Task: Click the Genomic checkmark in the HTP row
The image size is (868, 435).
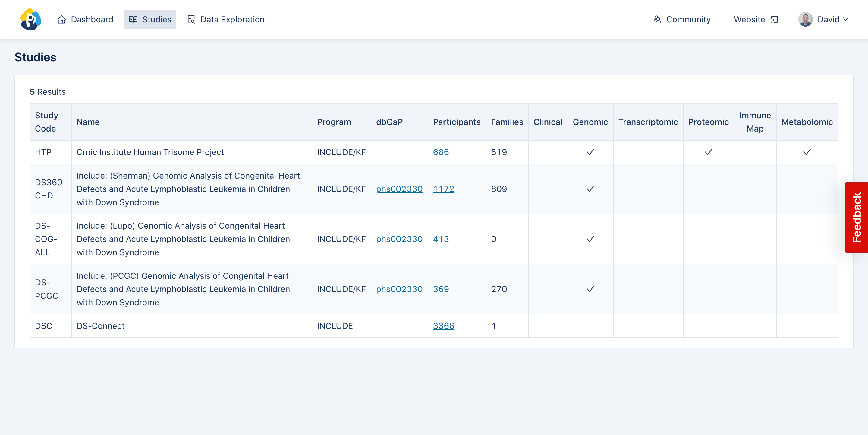Action: [590, 152]
